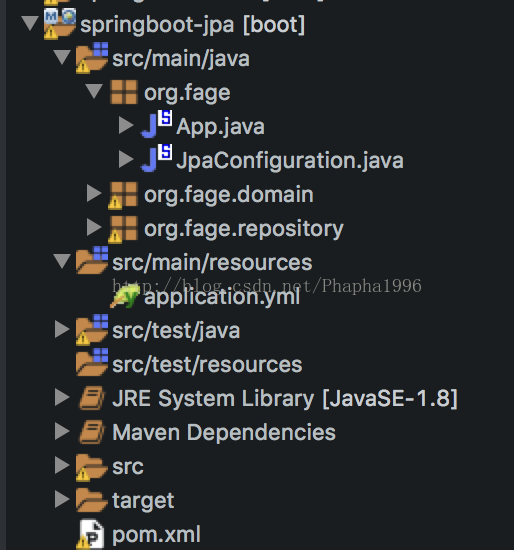The image size is (514, 550).
Task: Select springboot-jpa [boot] project label
Action: coord(193,25)
